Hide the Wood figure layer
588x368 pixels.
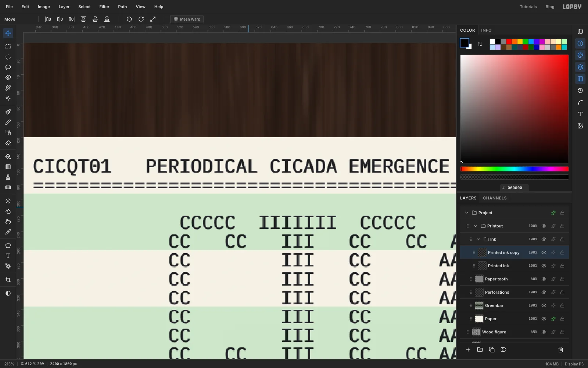(x=544, y=332)
